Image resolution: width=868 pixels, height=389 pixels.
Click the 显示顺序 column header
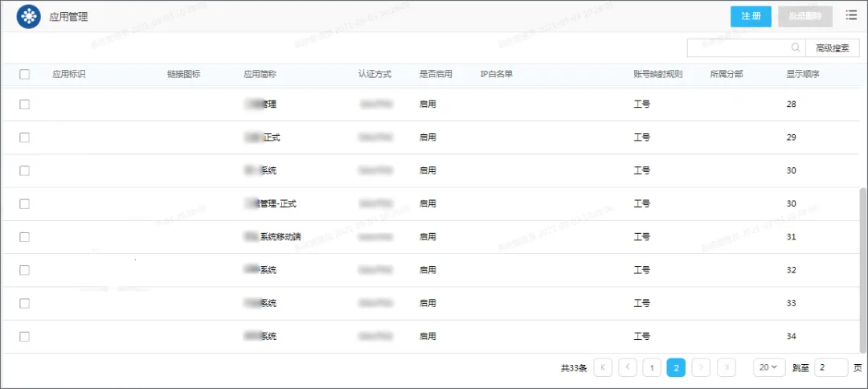(803, 74)
